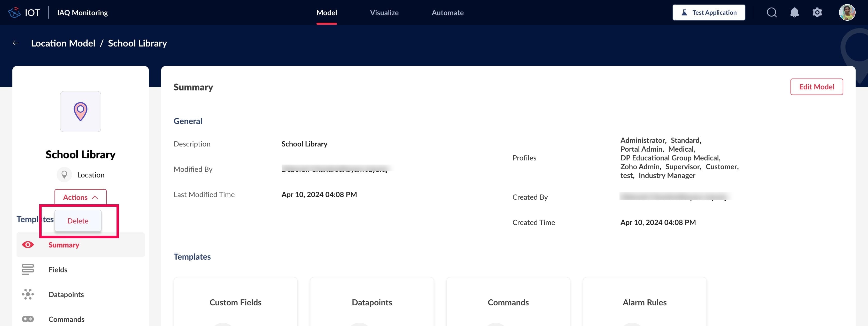The image size is (868, 326).
Task: Click the user profile avatar
Action: (x=847, y=12)
